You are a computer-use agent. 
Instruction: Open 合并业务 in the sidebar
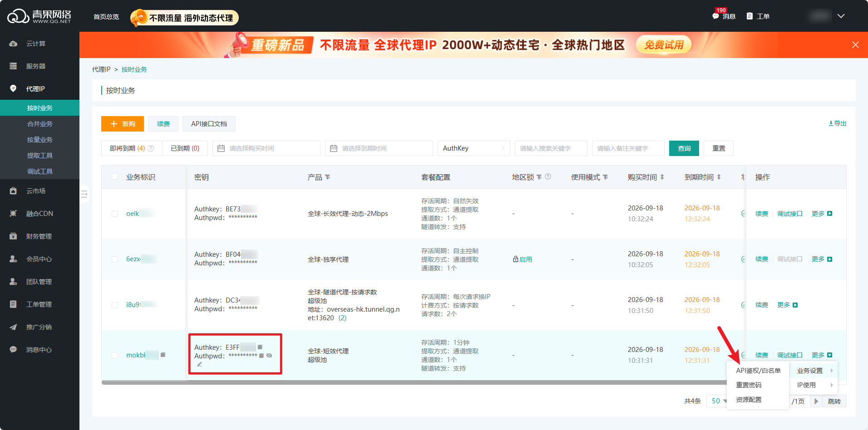[39, 124]
